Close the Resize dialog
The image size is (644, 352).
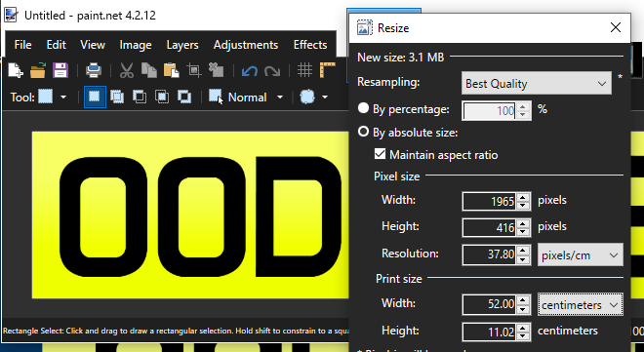tap(616, 27)
